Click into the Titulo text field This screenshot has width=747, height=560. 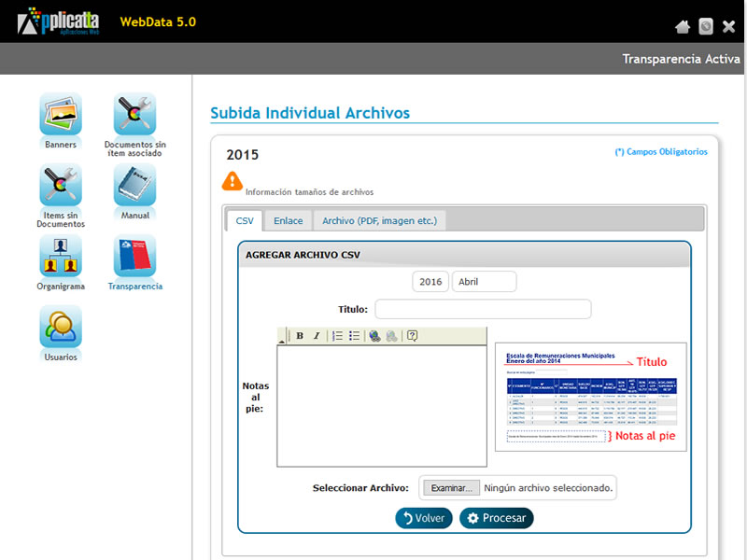pos(483,309)
